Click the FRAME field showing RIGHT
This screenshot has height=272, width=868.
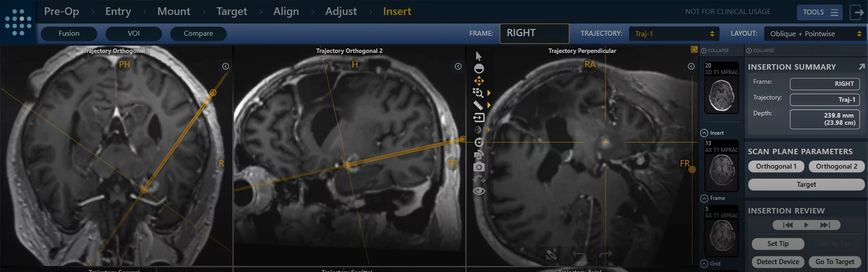[534, 33]
